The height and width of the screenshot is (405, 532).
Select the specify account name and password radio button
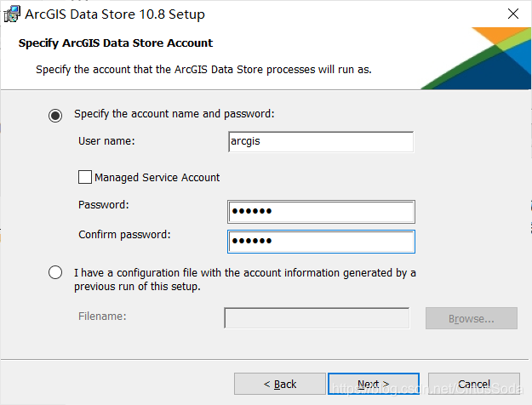[55, 116]
